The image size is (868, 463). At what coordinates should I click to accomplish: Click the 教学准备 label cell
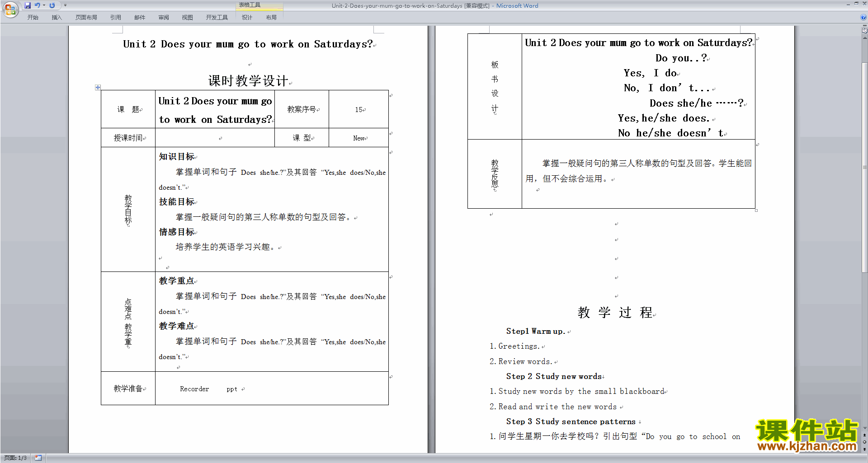coord(128,388)
